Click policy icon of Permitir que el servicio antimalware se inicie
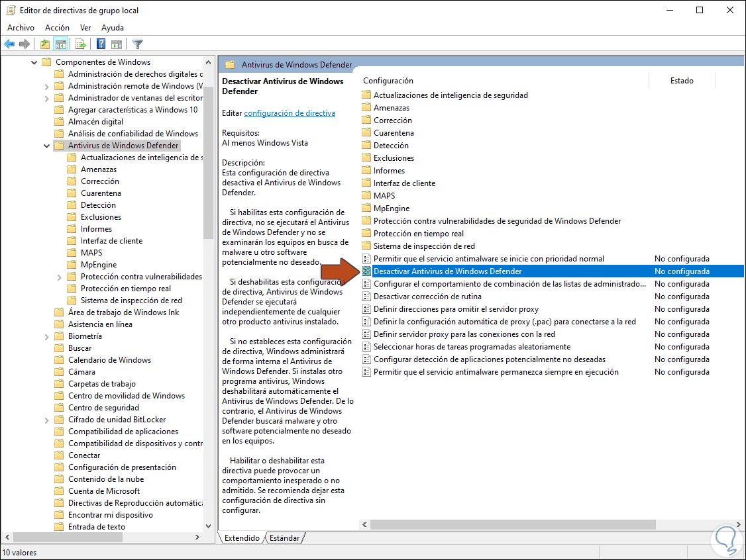746x560 pixels. click(x=366, y=259)
